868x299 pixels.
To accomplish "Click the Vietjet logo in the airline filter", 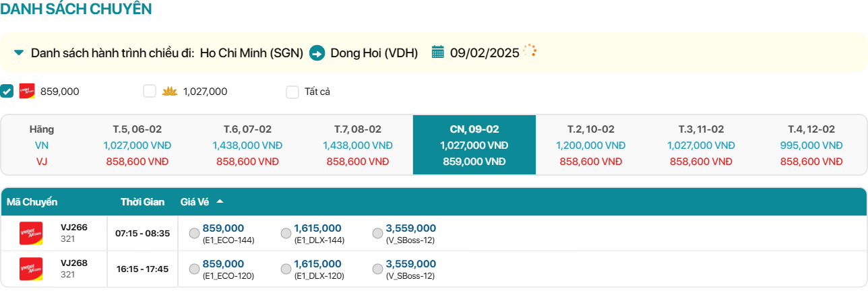I will pyautogui.click(x=27, y=92).
